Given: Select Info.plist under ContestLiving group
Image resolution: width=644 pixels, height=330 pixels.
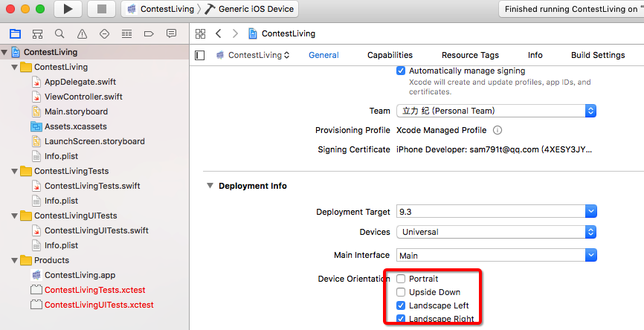Looking at the screenshot, I should [x=61, y=156].
